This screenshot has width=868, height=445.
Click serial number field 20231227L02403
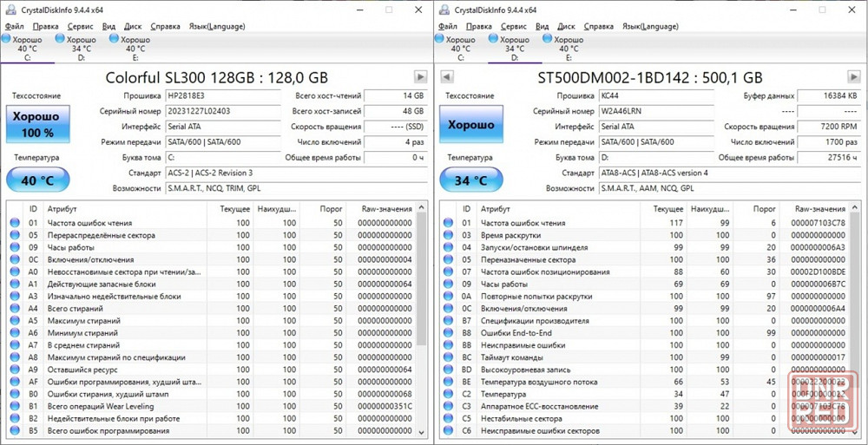pyautogui.click(x=223, y=111)
